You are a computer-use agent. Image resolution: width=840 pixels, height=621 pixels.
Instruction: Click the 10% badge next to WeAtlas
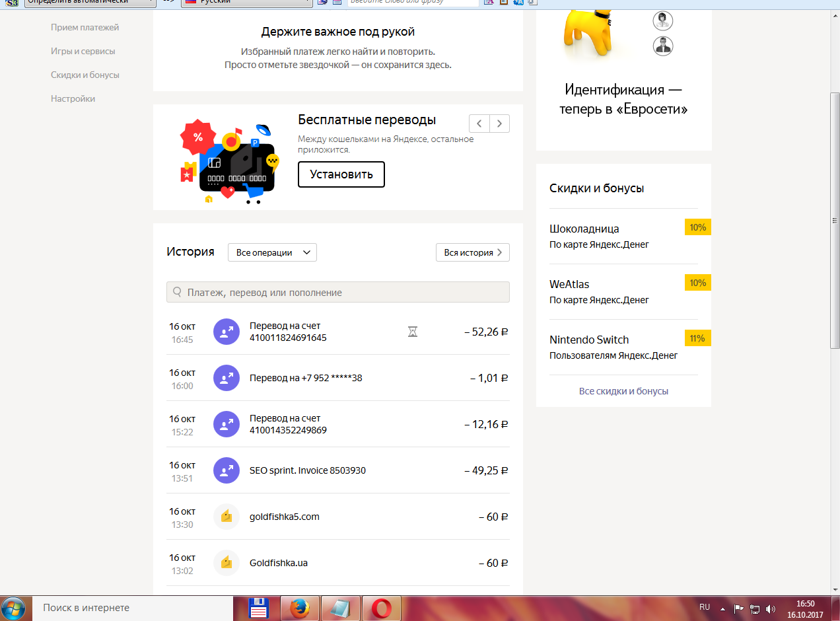[698, 283]
